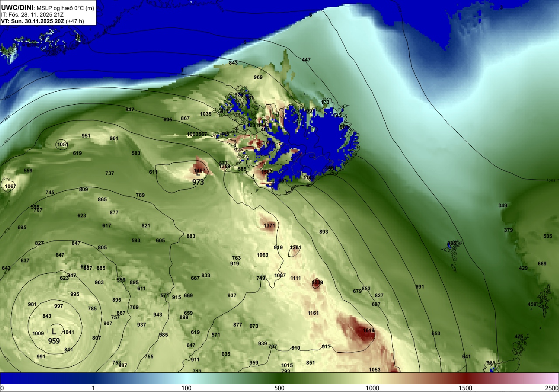Click the 917 height value

tap(326, 347)
